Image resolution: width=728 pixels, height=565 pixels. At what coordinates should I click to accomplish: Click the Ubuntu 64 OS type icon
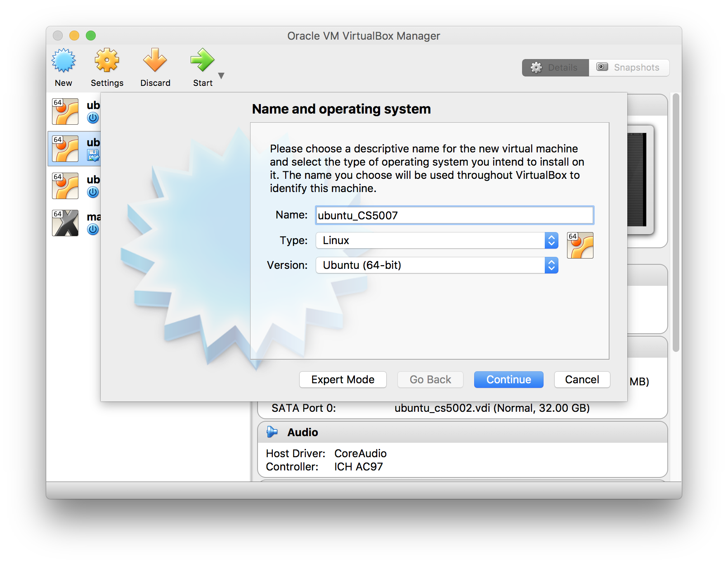tap(580, 245)
